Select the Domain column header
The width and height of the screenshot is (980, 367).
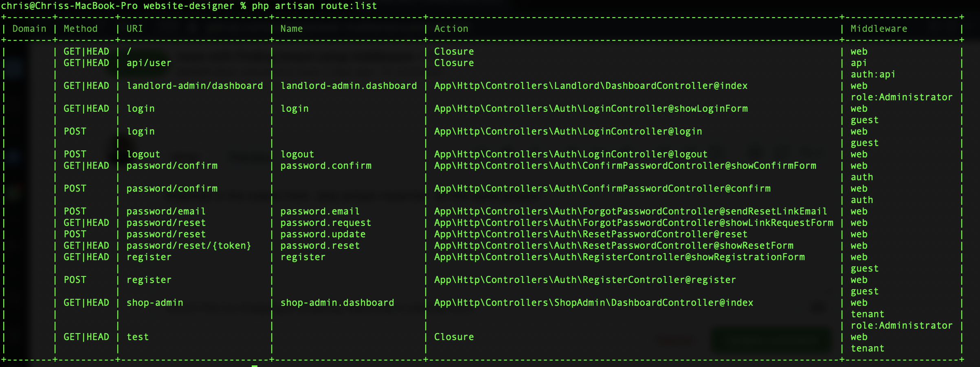click(x=29, y=29)
